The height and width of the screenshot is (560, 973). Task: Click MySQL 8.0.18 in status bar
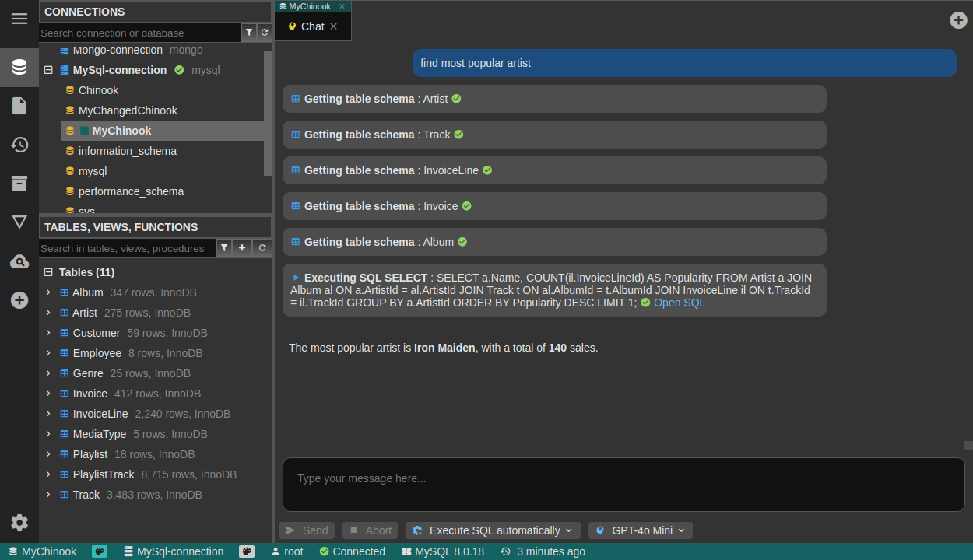coord(443,551)
